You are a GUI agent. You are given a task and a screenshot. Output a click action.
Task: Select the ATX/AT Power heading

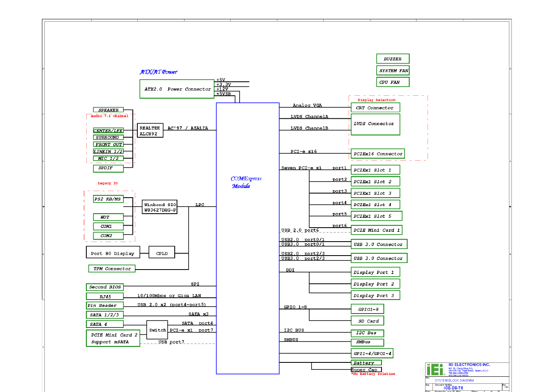point(159,72)
